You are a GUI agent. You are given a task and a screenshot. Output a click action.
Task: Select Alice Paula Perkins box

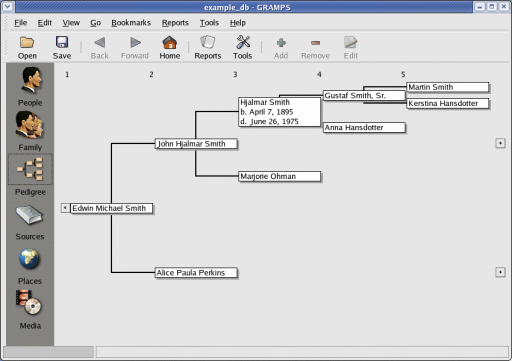pos(196,273)
